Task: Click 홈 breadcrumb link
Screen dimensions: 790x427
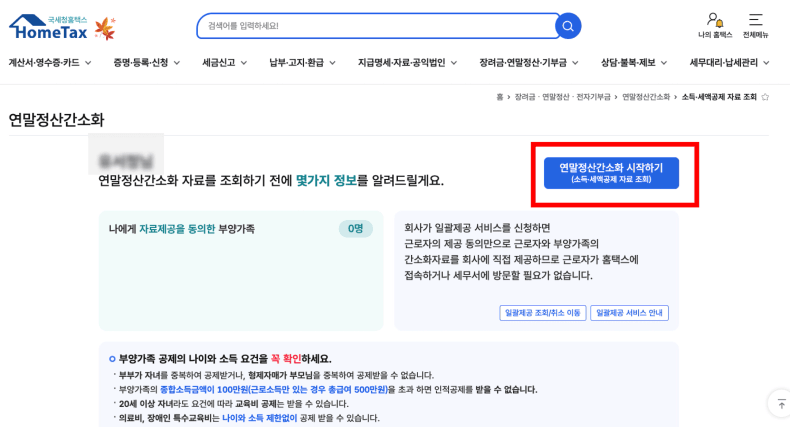Action: click(x=499, y=97)
